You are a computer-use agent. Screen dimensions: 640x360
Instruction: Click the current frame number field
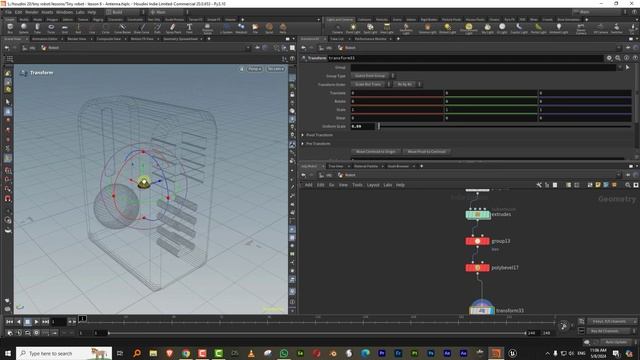coord(58,322)
